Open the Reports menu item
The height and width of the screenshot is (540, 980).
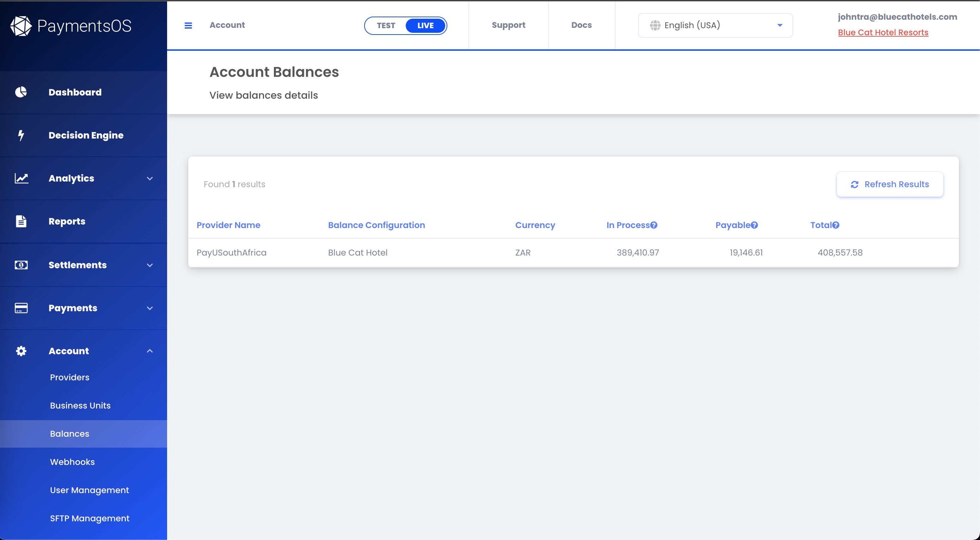[83, 221]
